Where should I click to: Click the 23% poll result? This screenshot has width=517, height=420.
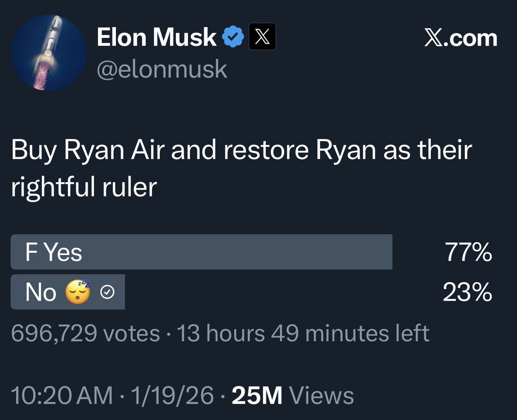(467, 292)
